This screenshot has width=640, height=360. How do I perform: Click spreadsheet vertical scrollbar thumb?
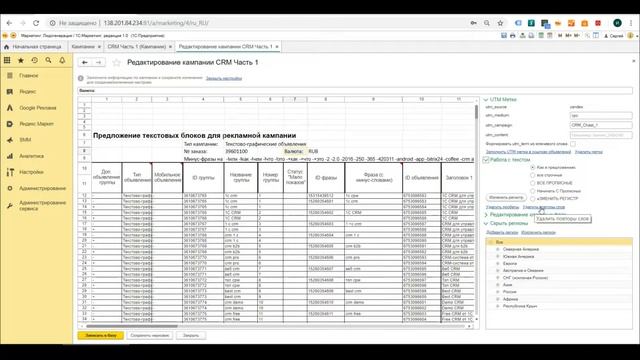(476, 112)
